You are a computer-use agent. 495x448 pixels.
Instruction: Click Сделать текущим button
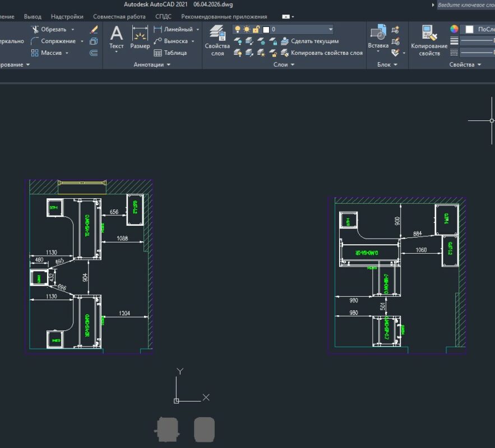point(309,41)
